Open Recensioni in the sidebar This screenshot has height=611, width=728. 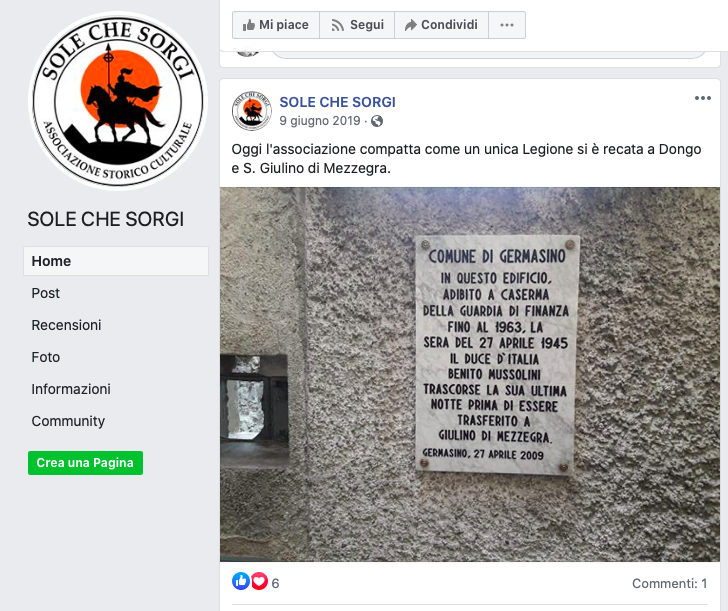point(66,325)
